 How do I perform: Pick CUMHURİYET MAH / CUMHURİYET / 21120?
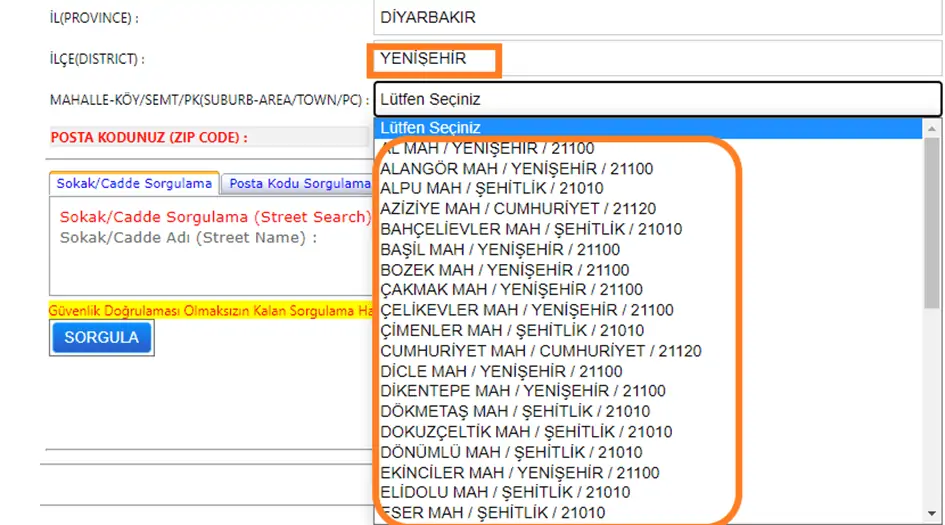point(540,351)
